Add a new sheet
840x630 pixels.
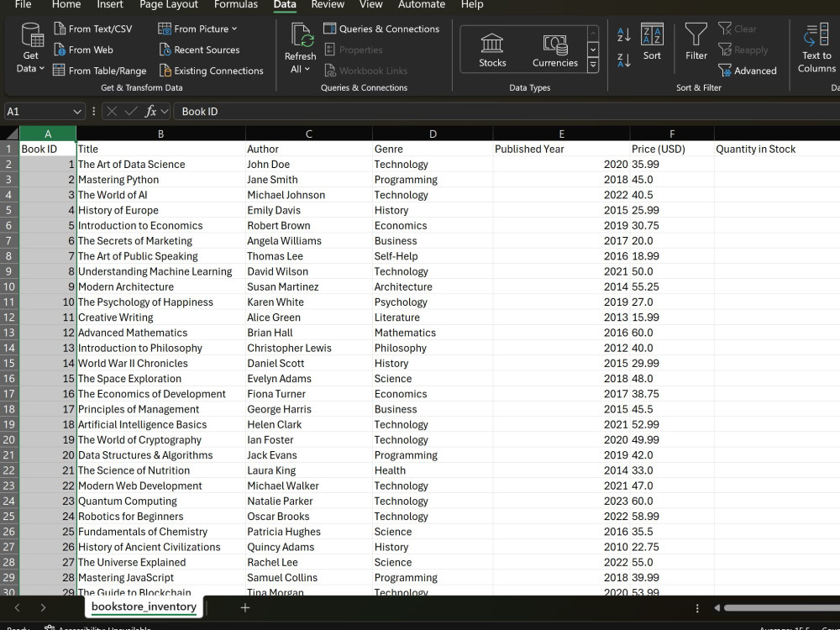coord(244,607)
